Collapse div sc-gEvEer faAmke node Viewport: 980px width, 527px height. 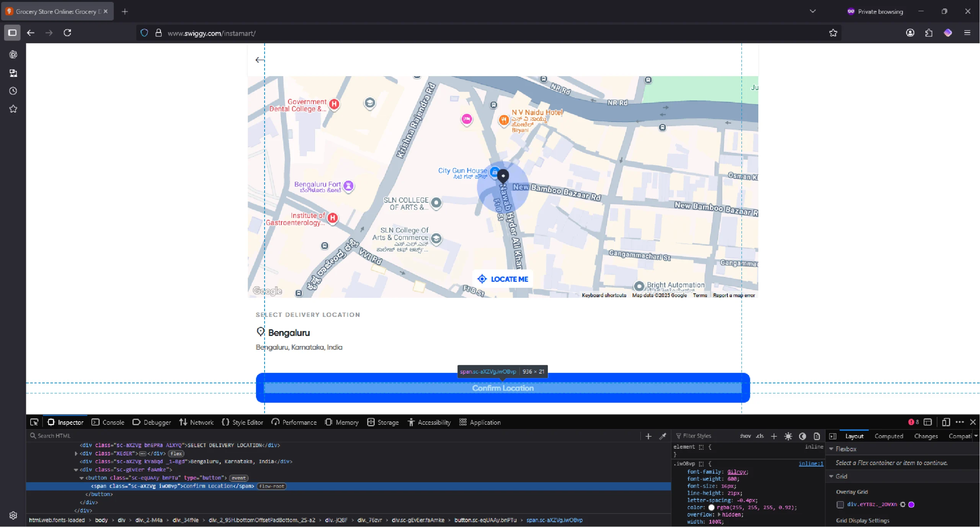[76, 470]
